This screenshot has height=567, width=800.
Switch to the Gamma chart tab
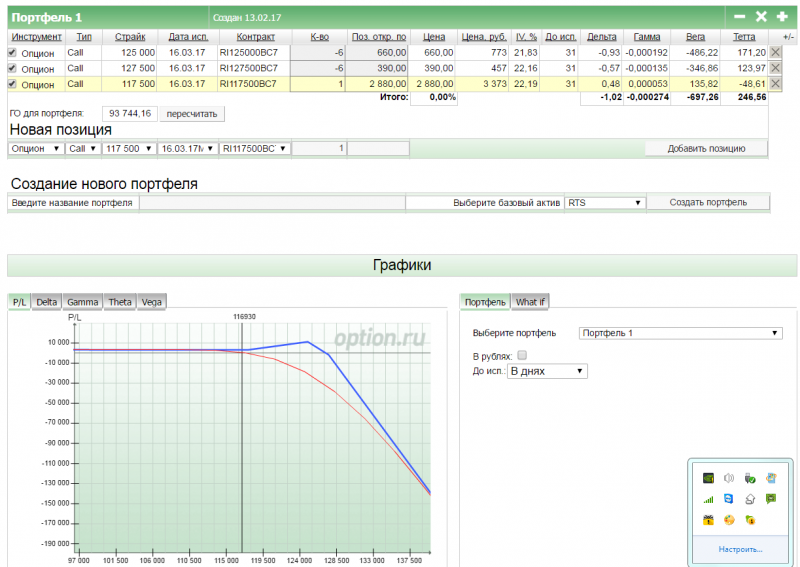(83, 301)
